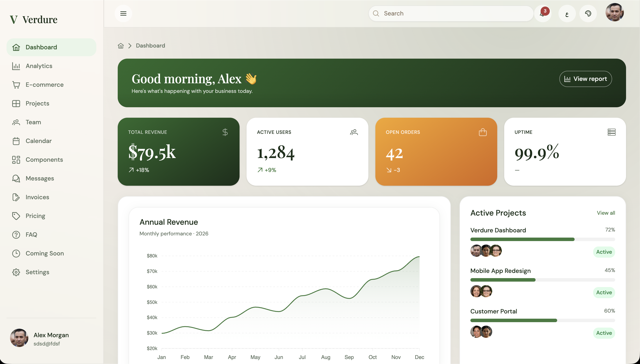Click the FAQ question mark icon
The height and width of the screenshot is (364, 640).
[16, 235]
